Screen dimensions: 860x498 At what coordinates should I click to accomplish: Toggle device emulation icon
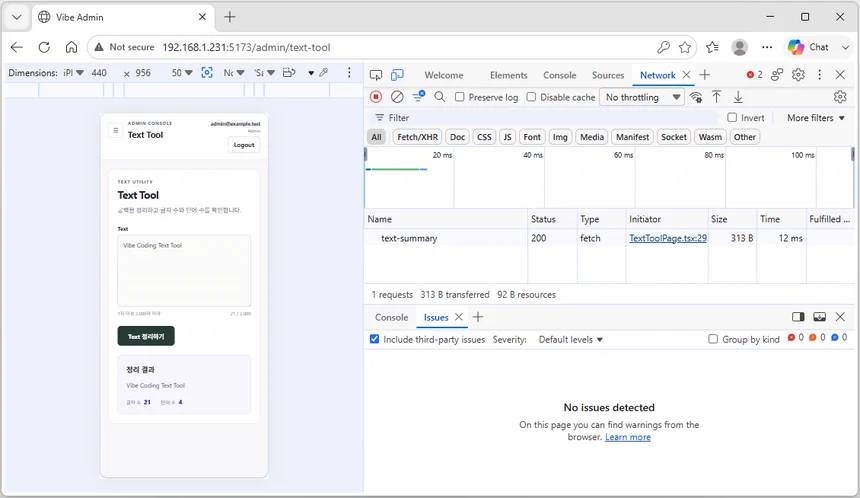397,75
